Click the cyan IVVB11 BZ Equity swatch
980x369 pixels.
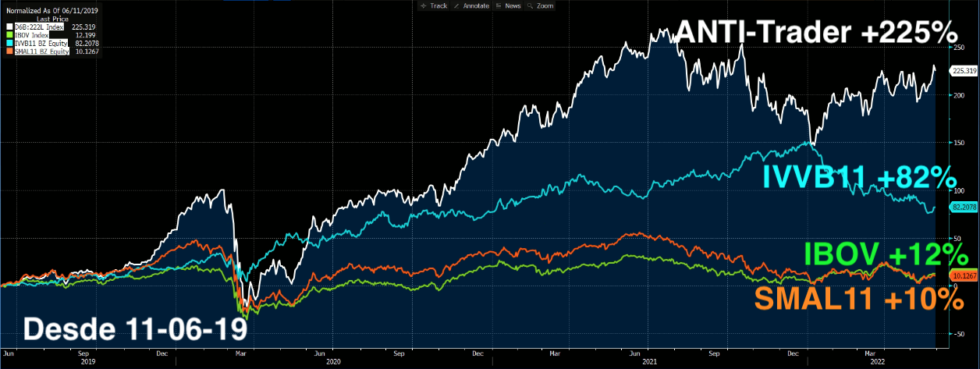[8, 44]
